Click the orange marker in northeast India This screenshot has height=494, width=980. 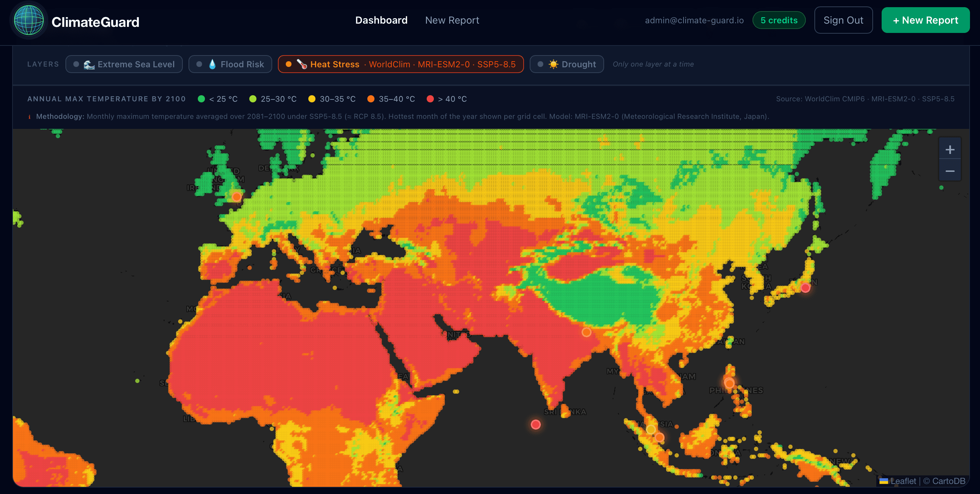(587, 332)
